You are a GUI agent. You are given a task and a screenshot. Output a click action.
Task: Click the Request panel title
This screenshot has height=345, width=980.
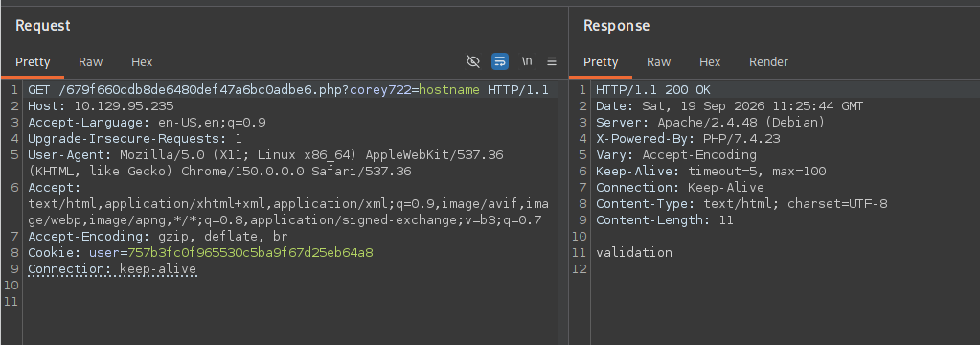click(x=42, y=26)
